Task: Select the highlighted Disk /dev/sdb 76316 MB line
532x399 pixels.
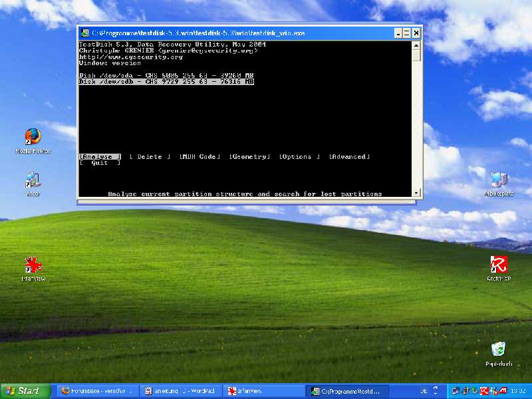Action: (166, 82)
